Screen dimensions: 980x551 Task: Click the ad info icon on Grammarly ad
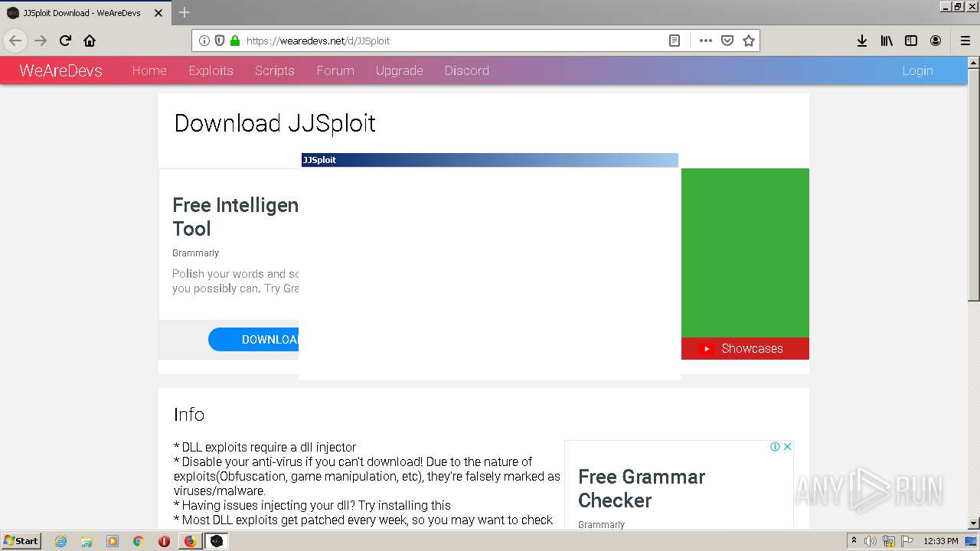tap(775, 446)
